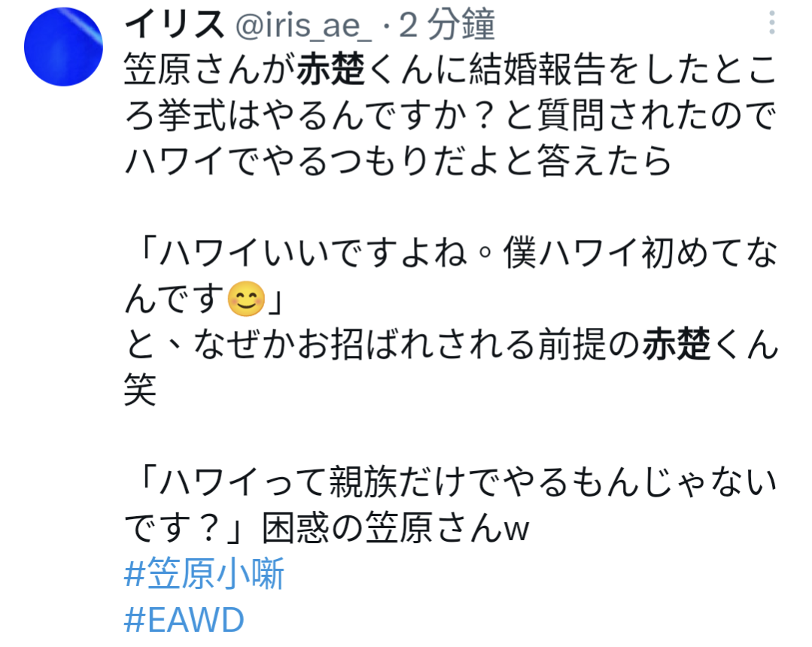Open the three-dot more options menu
Image resolution: width=812 pixels, height=647 pixels.
pyautogui.click(x=771, y=23)
